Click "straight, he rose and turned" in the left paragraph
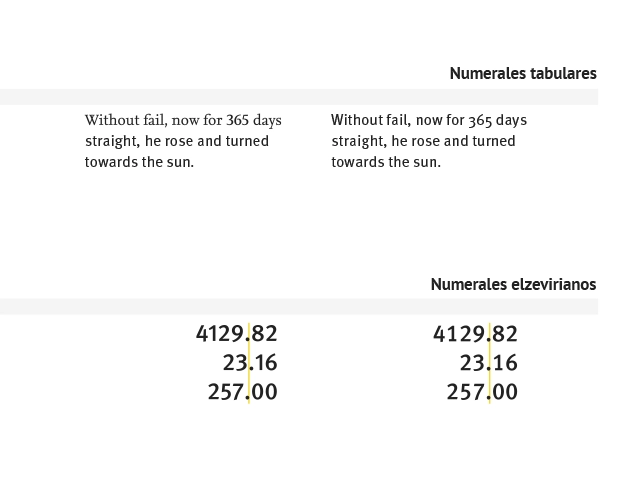 click(x=177, y=141)
